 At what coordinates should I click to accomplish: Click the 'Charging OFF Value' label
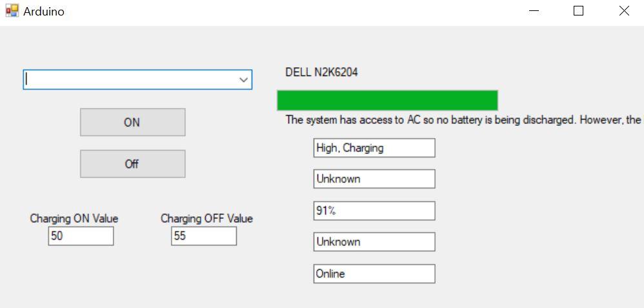[x=206, y=218]
